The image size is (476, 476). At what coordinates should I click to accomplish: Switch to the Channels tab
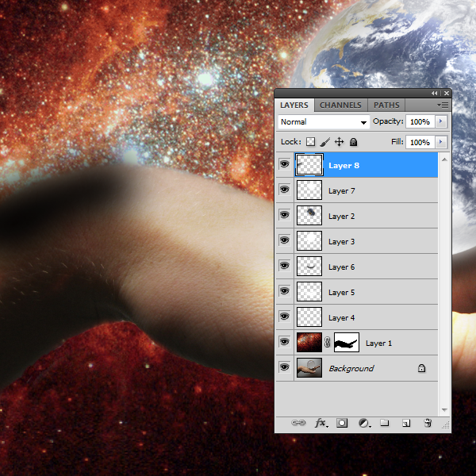click(340, 105)
